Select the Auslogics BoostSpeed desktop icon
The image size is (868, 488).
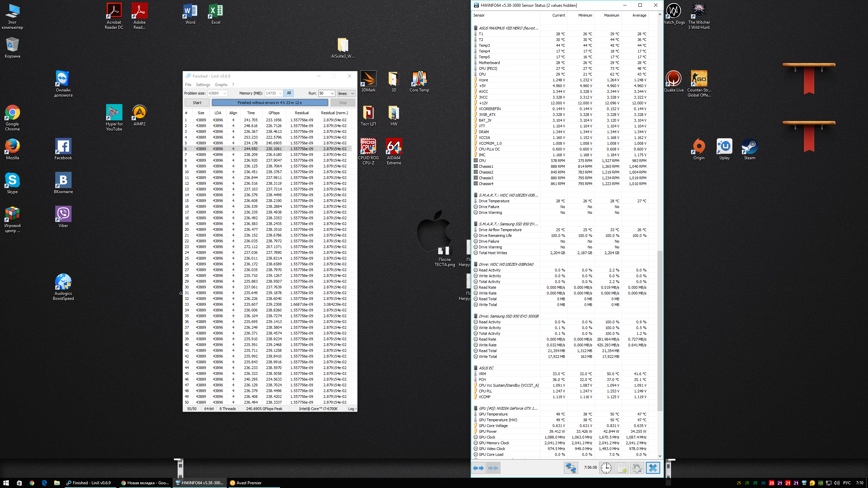click(63, 287)
